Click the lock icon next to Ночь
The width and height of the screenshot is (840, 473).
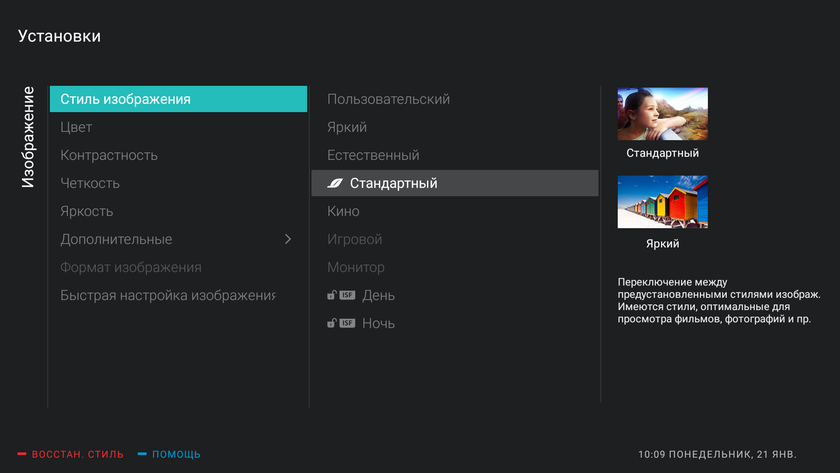point(331,324)
